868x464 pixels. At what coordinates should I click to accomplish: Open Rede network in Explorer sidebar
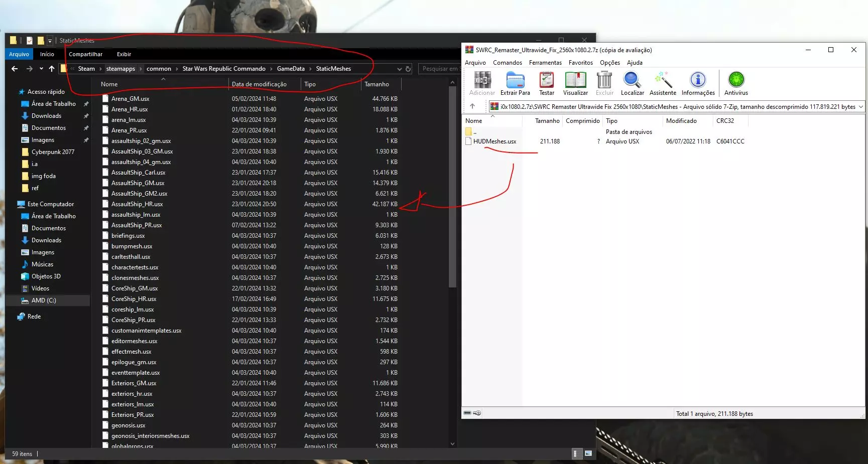click(34, 317)
